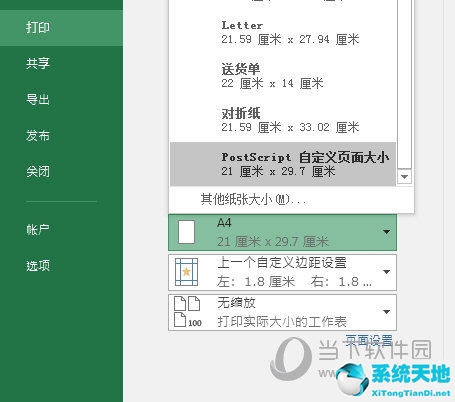Viewport: 455px width, 402px height.
Task: Expand 无缩放 scaling dropdown arrow
Action: tap(387, 312)
